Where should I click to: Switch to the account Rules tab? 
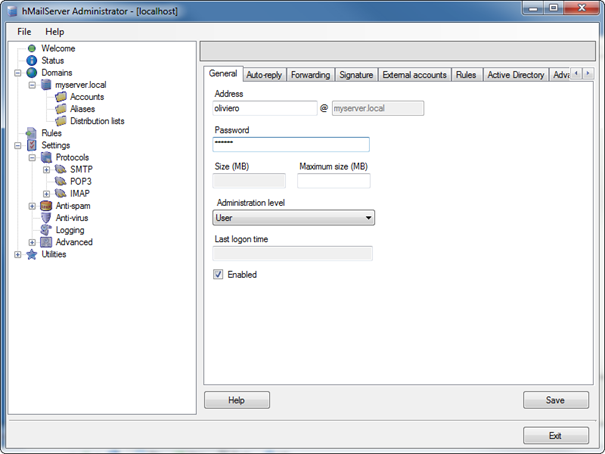(x=466, y=75)
